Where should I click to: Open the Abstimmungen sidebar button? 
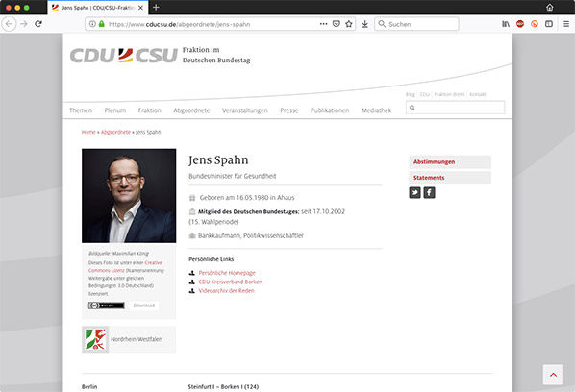tap(450, 162)
